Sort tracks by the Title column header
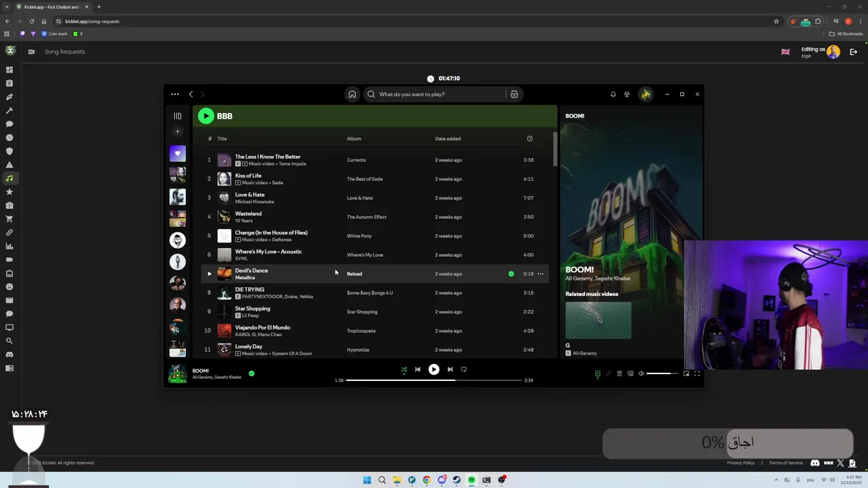The width and height of the screenshot is (868, 488). tap(222, 139)
